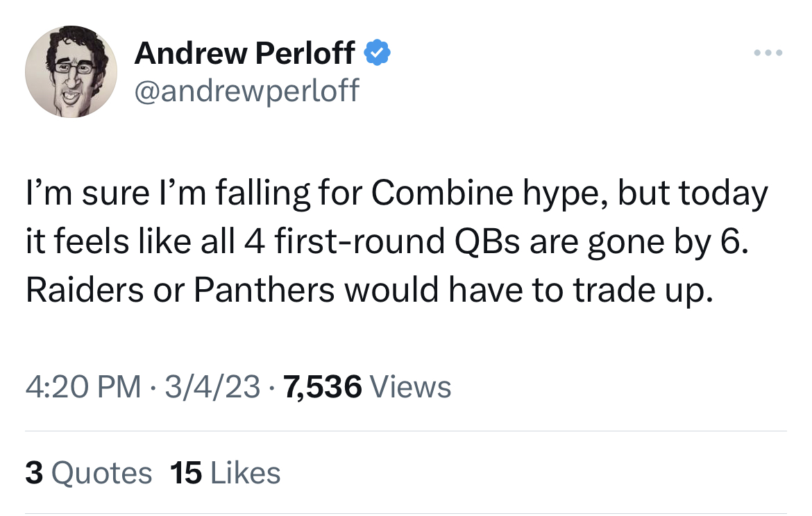Click the tweet text about Combine hype
This screenshot has width=812, height=516.
[397, 241]
